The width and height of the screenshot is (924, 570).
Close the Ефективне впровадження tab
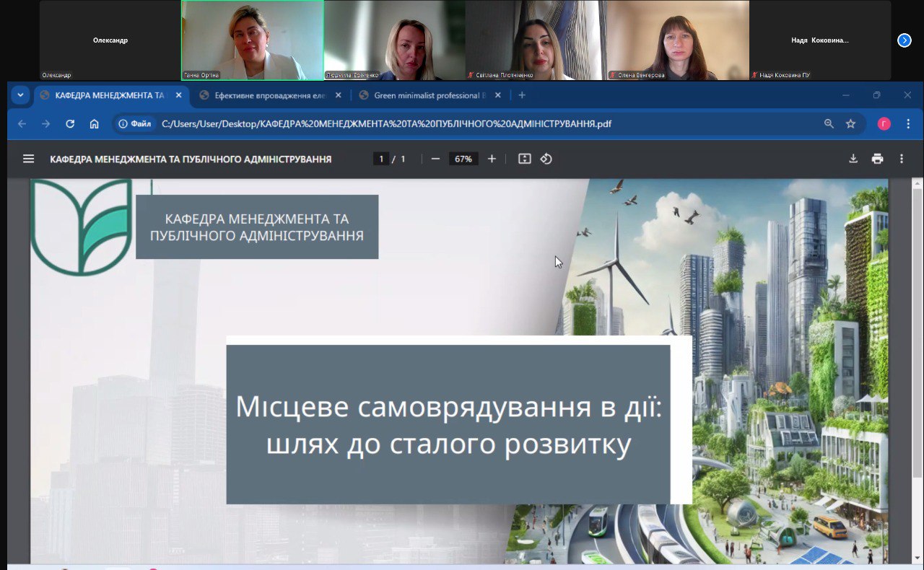[339, 95]
